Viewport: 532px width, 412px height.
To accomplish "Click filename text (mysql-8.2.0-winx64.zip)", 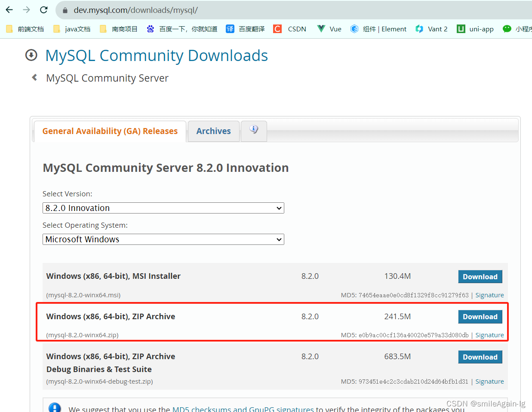I will [82, 335].
